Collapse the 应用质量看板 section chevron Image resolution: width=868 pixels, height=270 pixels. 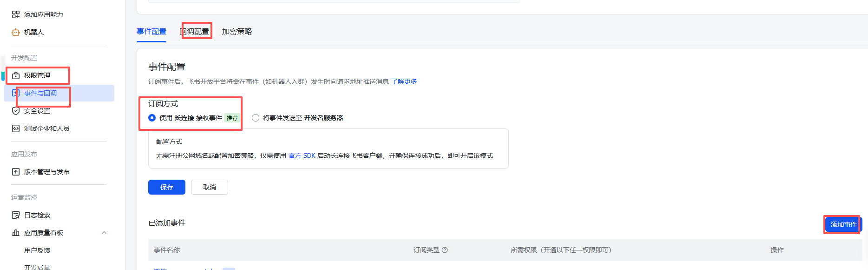click(x=104, y=233)
